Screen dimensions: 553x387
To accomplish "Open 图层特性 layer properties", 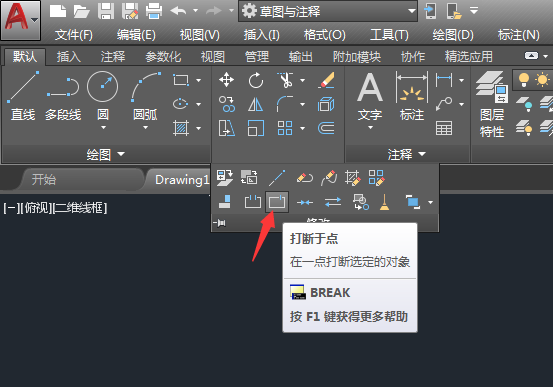I will (x=492, y=104).
